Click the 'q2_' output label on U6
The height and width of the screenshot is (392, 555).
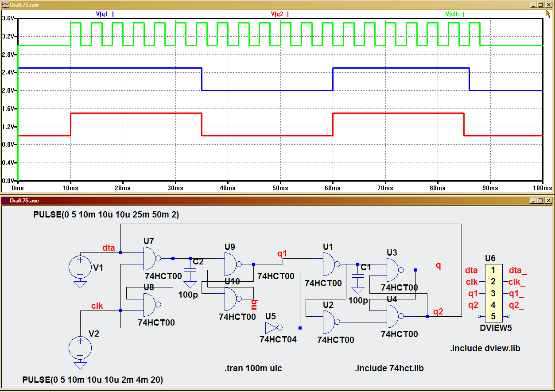pos(516,305)
